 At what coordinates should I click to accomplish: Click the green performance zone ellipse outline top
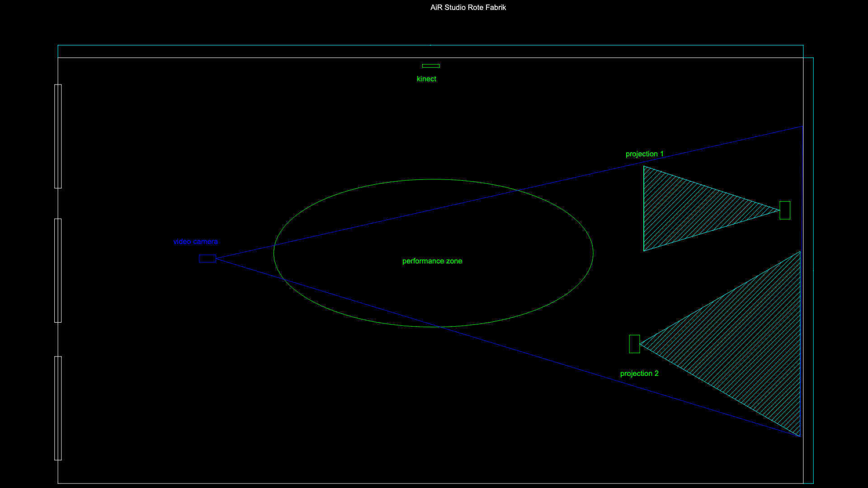pos(433,179)
